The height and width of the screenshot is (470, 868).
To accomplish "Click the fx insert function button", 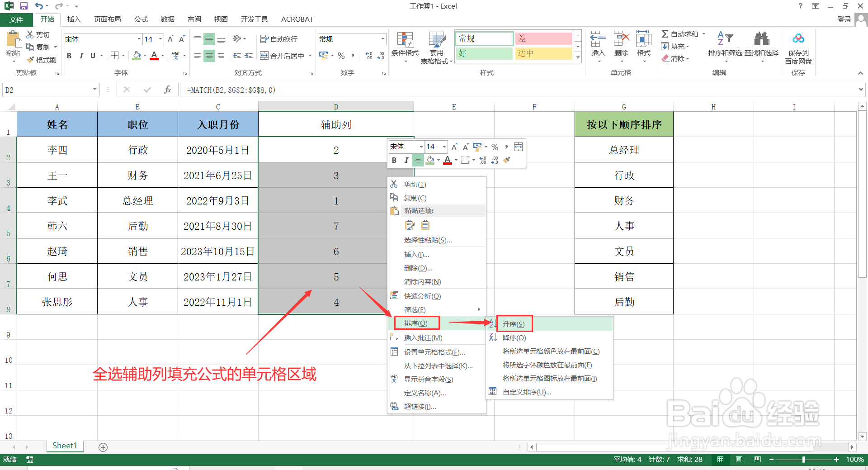I will 167,90.
